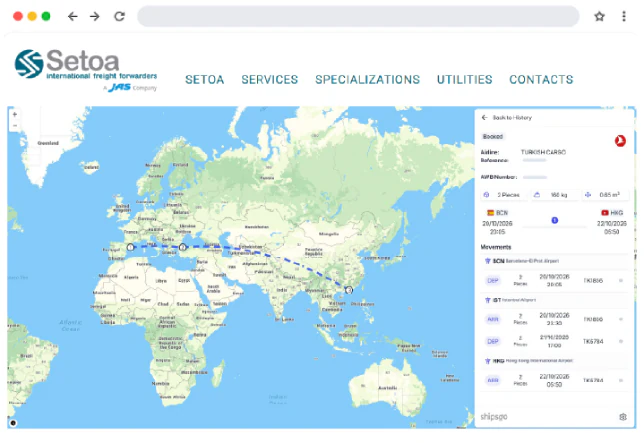Viewport: 644px width, 443px height.
Task: Select map waypoint marker 1 near Barcelona
Action: [x=130, y=247]
